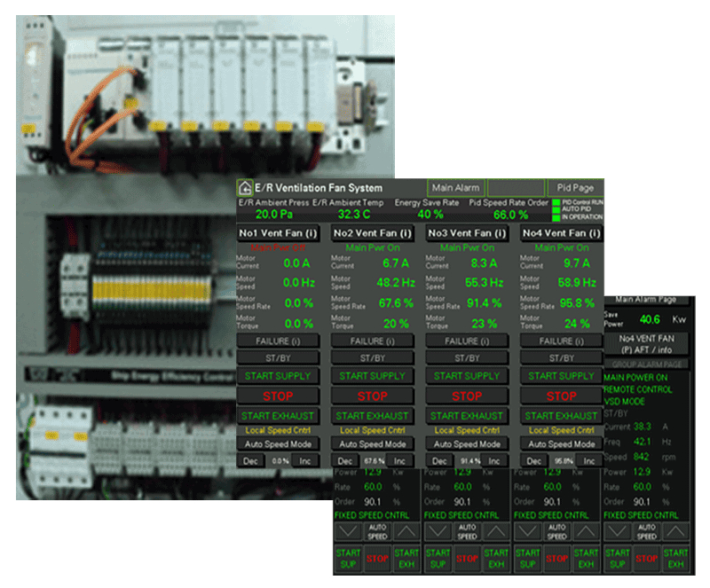Stop No4 Vent Fan
The width and height of the screenshot is (710, 588).
(562, 396)
